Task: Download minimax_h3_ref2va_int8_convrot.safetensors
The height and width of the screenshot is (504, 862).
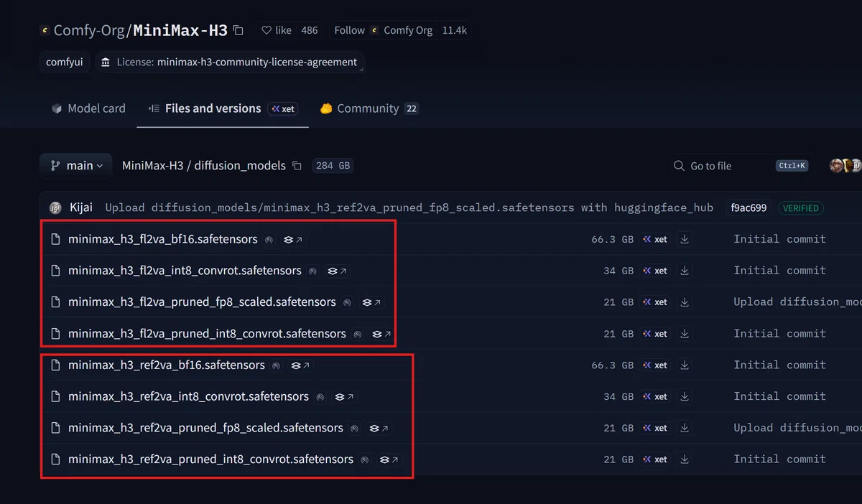Action: point(685,396)
